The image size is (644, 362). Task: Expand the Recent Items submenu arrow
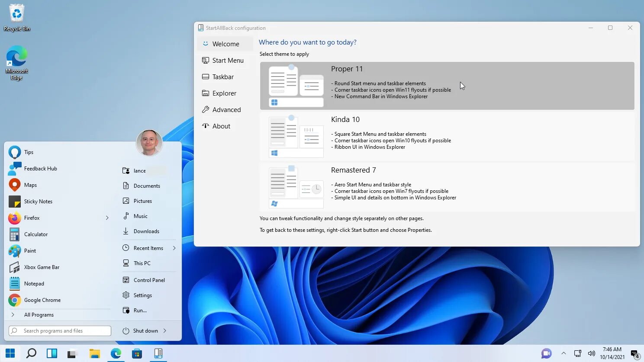point(174,248)
